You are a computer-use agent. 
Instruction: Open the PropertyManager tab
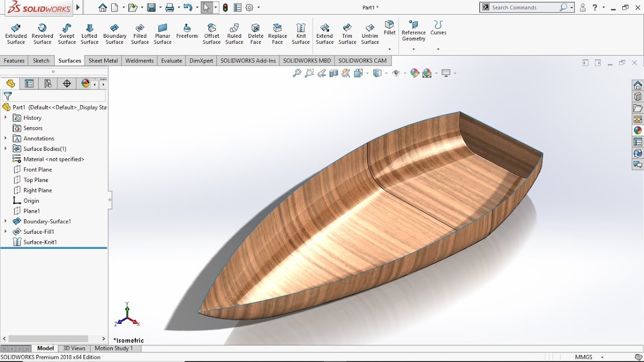click(x=29, y=83)
